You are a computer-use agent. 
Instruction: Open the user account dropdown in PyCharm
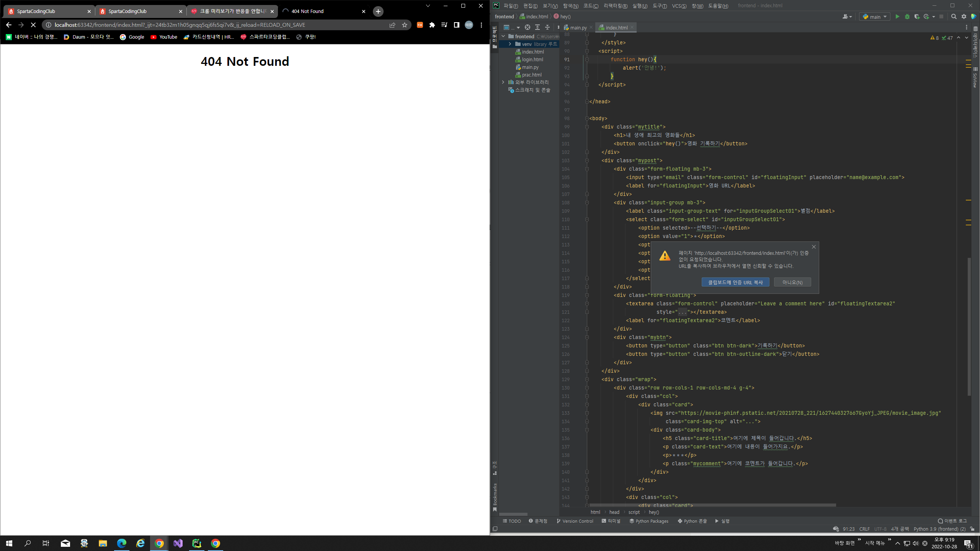[847, 16]
